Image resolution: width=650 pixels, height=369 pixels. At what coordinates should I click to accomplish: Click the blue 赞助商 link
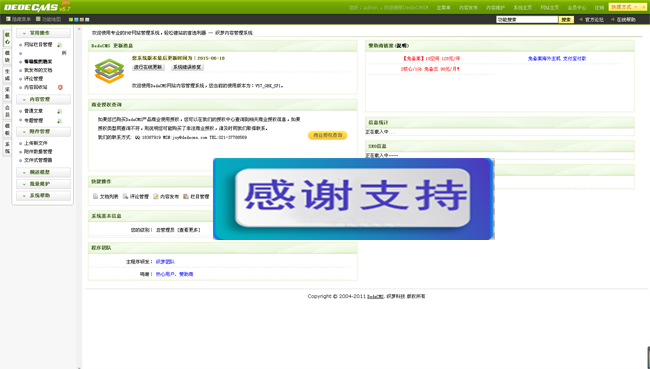coord(186,274)
